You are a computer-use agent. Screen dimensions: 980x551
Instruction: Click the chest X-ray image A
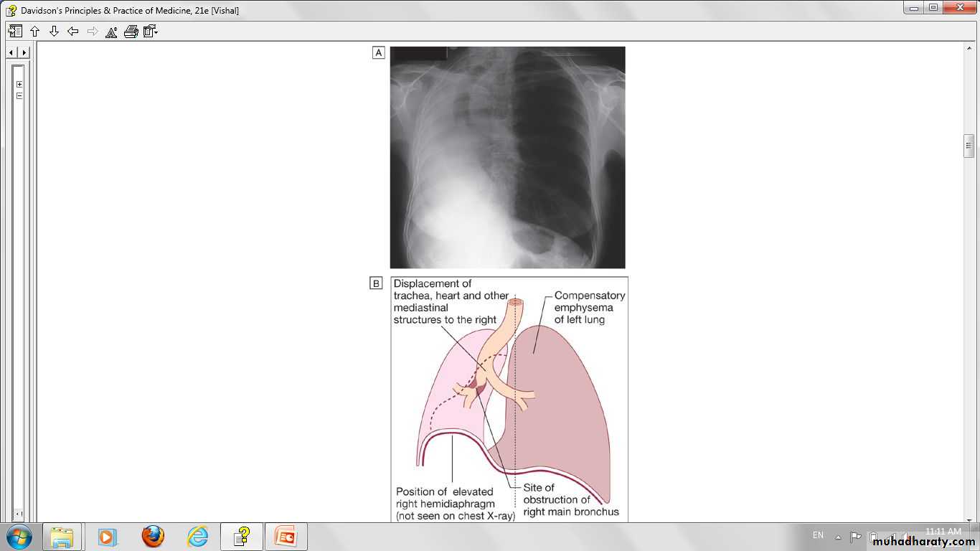tap(507, 157)
